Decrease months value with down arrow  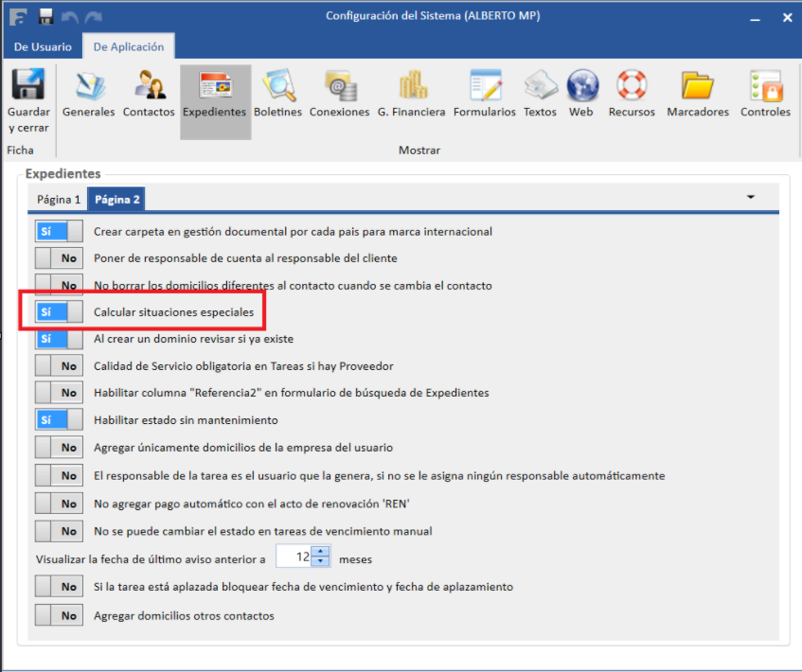point(322,562)
